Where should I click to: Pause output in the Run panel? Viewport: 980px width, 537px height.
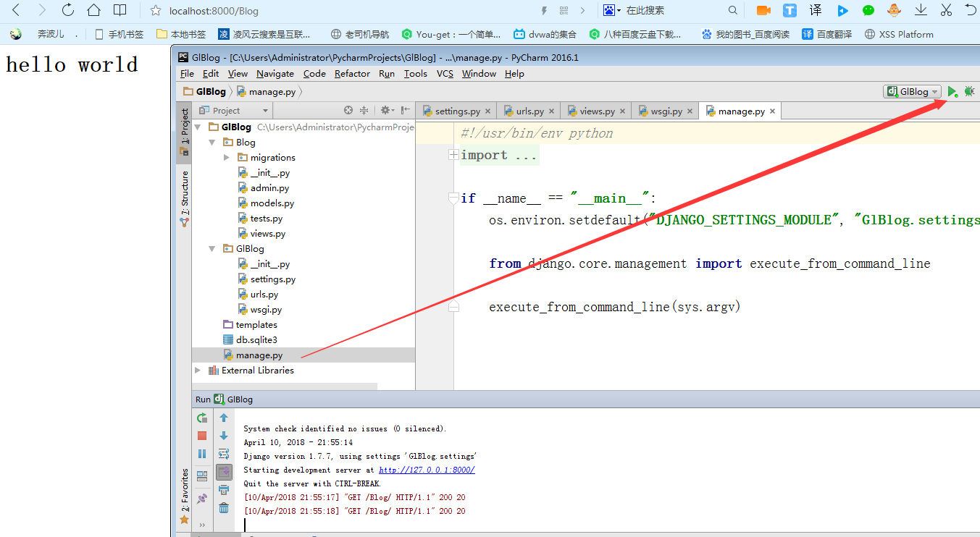pos(202,454)
